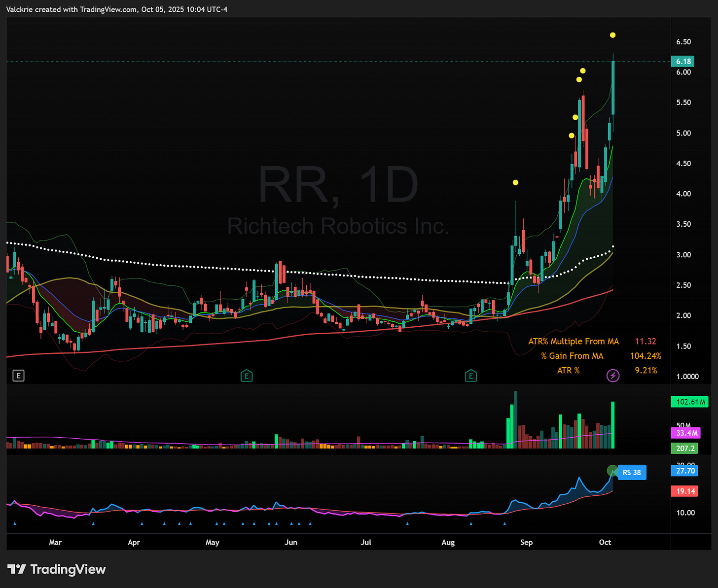Click the RS 38 tag
718x588 pixels.
point(632,472)
